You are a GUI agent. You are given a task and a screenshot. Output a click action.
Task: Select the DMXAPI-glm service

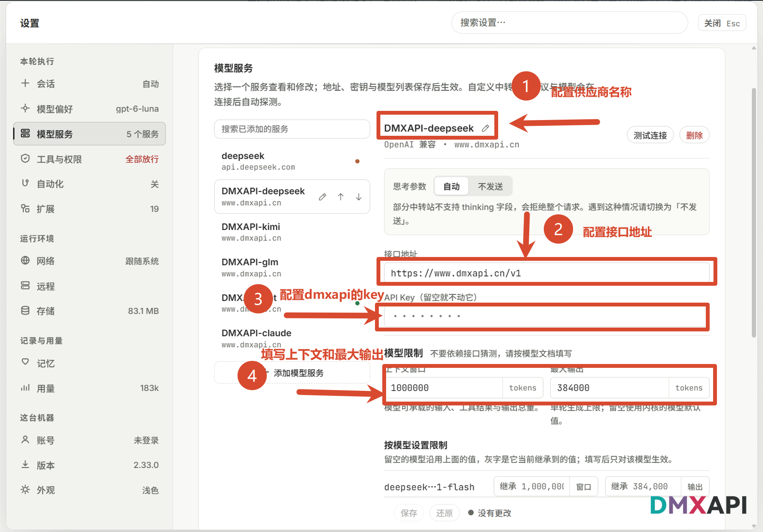point(292,267)
